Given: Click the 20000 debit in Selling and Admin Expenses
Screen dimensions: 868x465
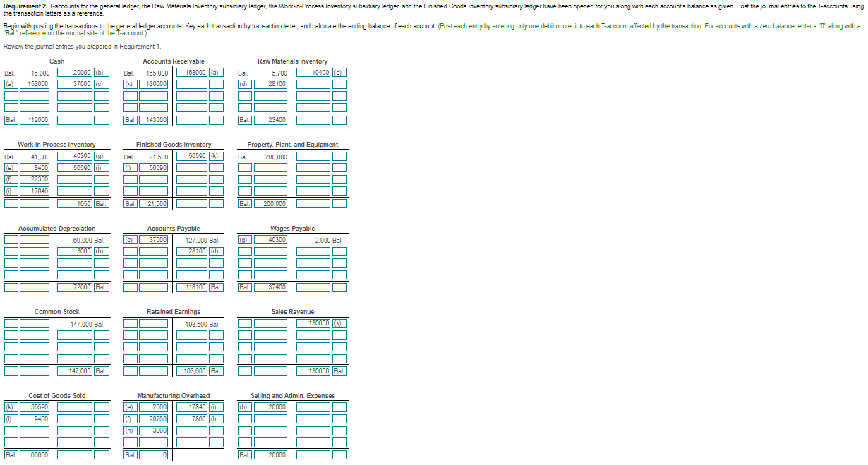Looking at the screenshot, I should pyautogui.click(x=272, y=406).
